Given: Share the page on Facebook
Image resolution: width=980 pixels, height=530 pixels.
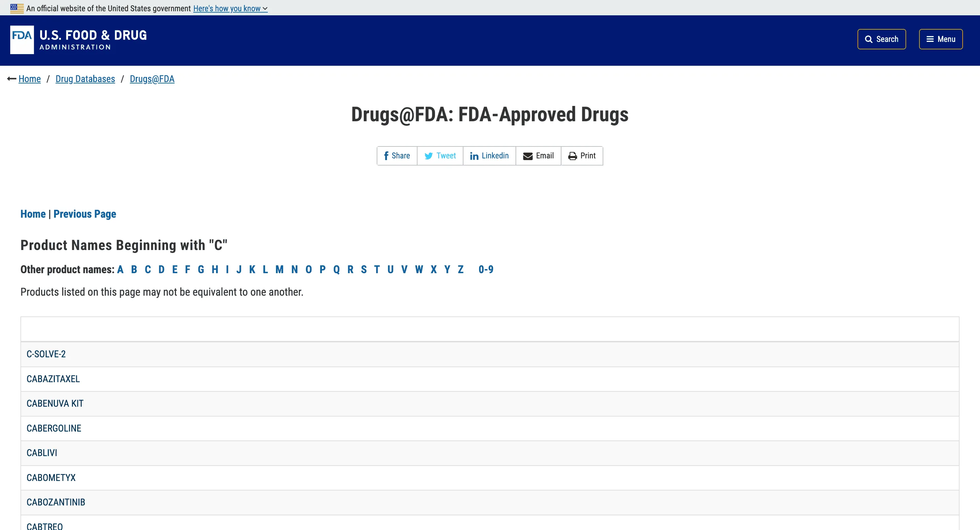Looking at the screenshot, I should tap(396, 156).
